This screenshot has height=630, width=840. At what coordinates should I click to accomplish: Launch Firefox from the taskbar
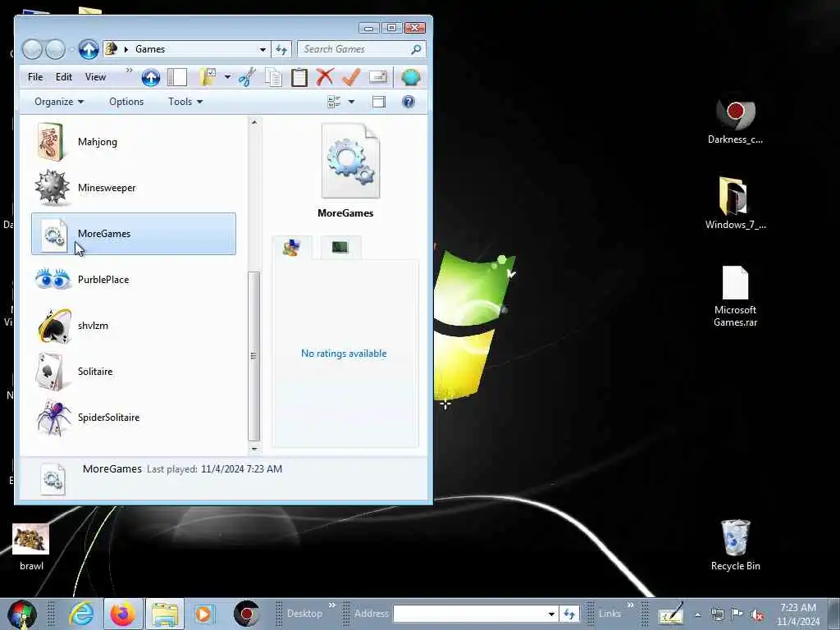pos(123,614)
